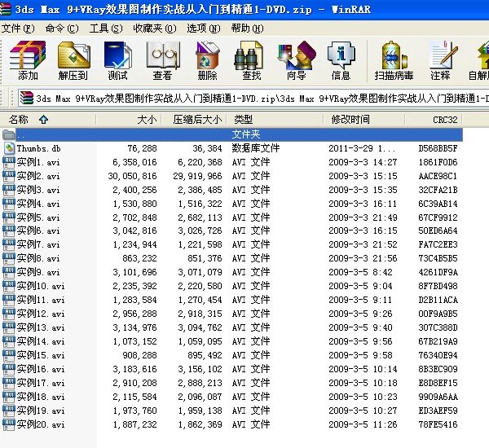Select the 实例20.avi file icon
Image resolution: width=489 pixels, height=448 pixels.
[9, 424]
